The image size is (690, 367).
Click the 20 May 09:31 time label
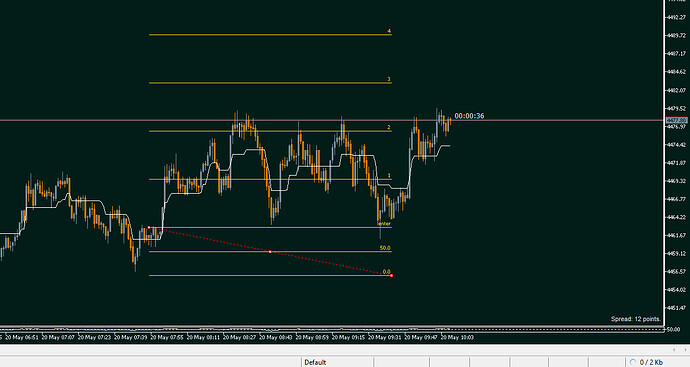[385, 338]
